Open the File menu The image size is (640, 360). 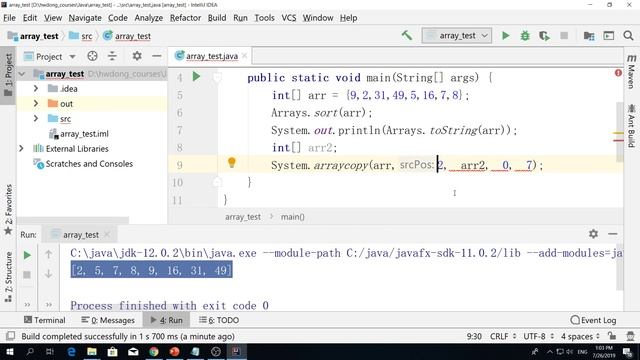coord(9,18)
